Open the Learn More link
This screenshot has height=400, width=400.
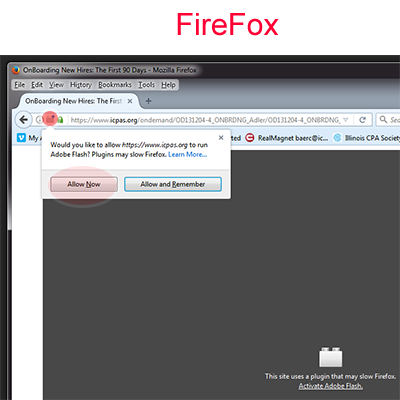[x=188, y=154]
